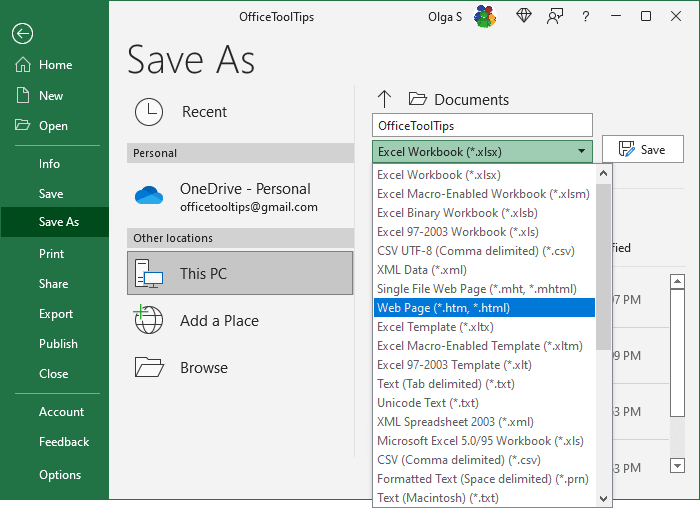The height and width of the screenshot is (508, 700).
Task: Open the Share page in sidebar
Action: point(54,284)
